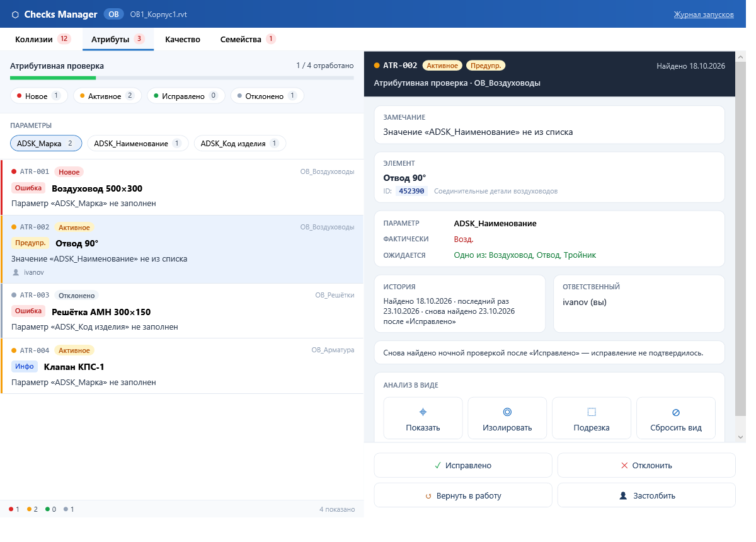Image resolution: width=756 pixels, height=542 pixels.
Task: Mark issue as Исправлено
Action: (463, 466)
